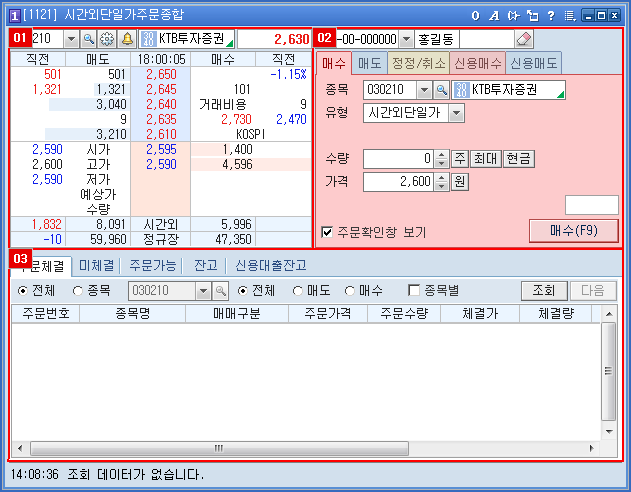Select the 매도 radio button in filter row
Viewport: 631px width, 492px height.
[298, 290]
